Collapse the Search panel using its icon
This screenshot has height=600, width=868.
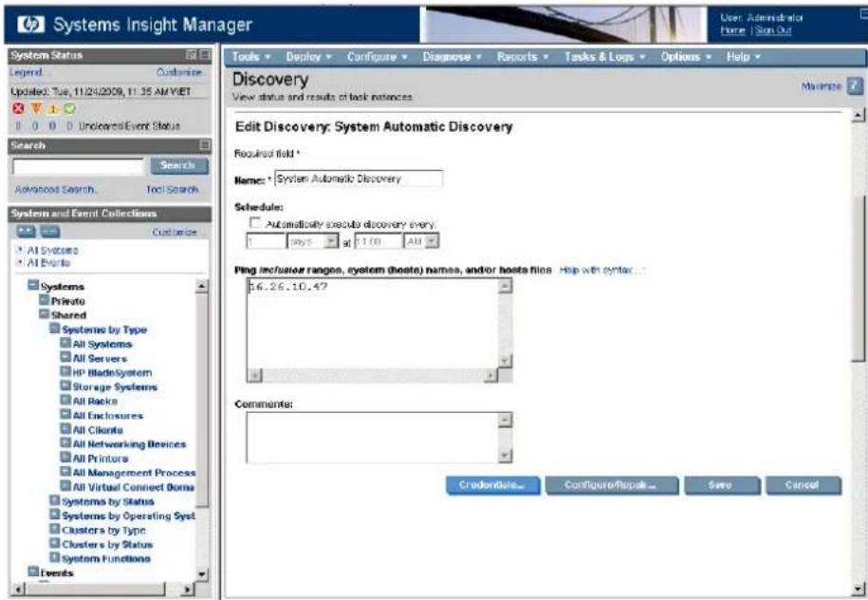205,145
